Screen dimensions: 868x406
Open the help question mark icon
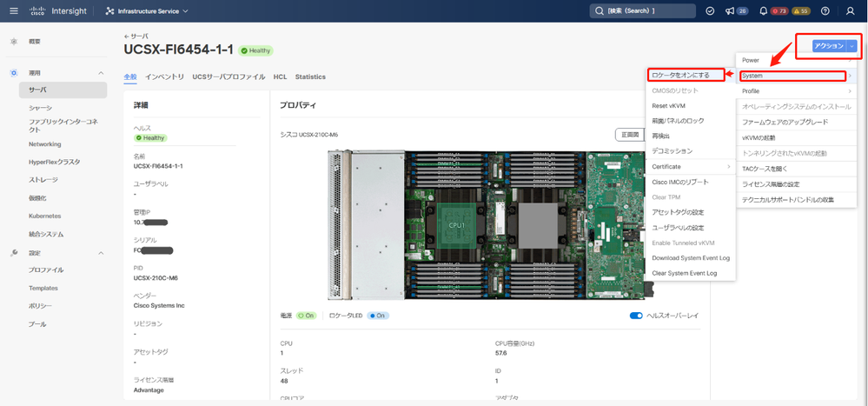point(825,11)
